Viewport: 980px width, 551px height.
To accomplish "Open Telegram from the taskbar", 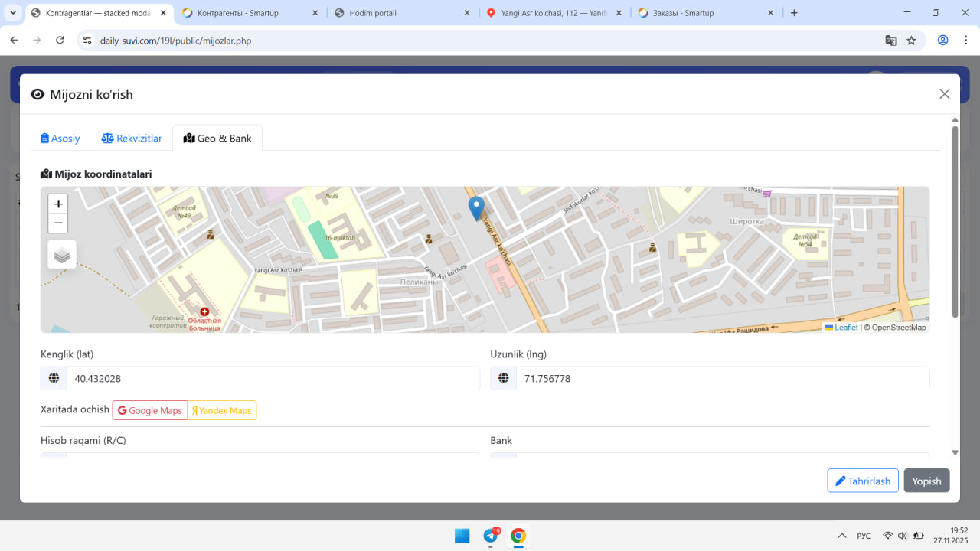I will tap(491, 536).
